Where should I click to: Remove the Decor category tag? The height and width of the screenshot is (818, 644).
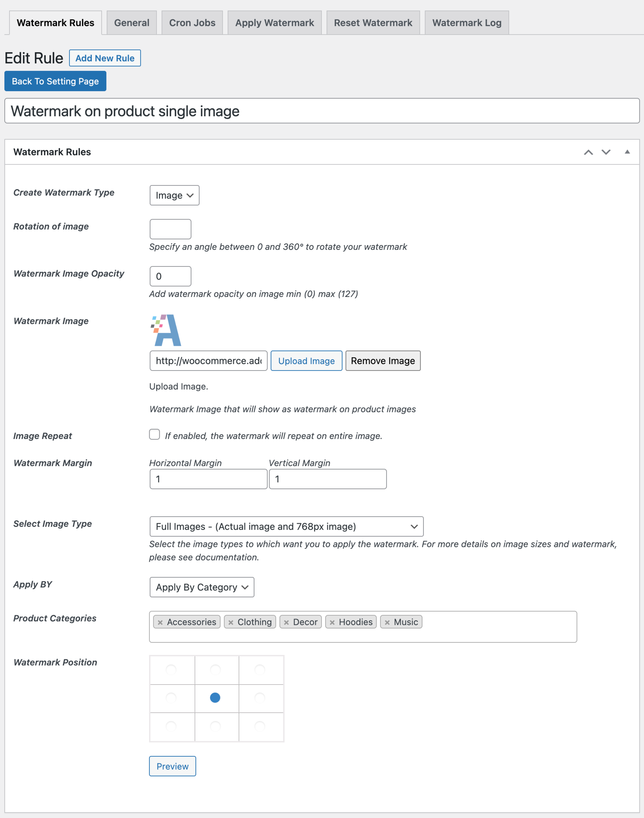287,623
